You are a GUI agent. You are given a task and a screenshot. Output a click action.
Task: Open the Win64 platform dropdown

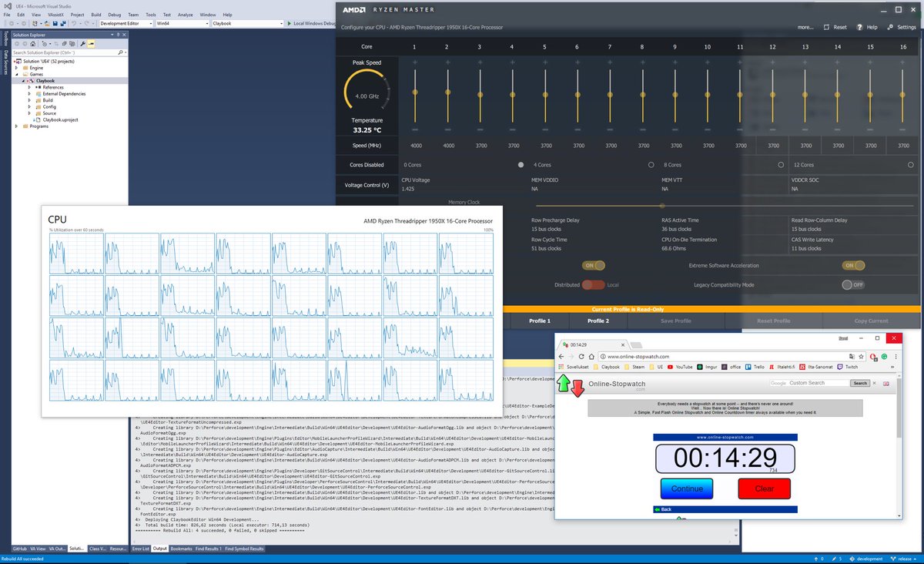[x=182, y=24]
